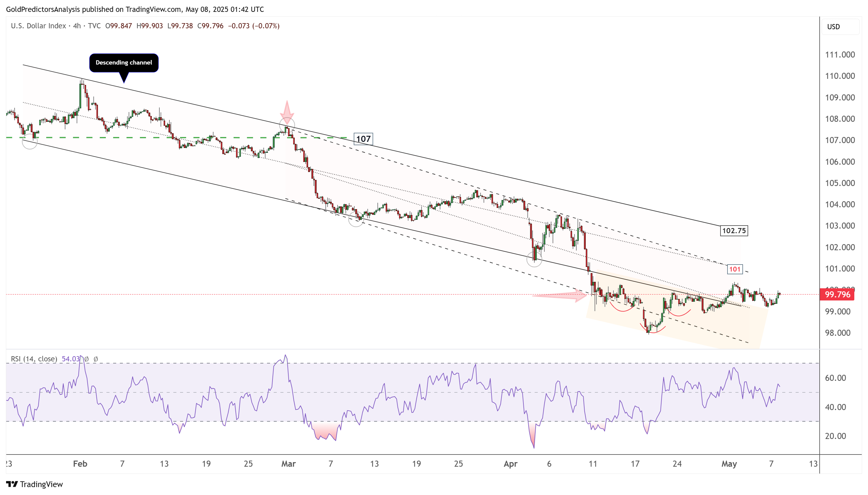Click 99.000 on the price axis

(838, 311)
